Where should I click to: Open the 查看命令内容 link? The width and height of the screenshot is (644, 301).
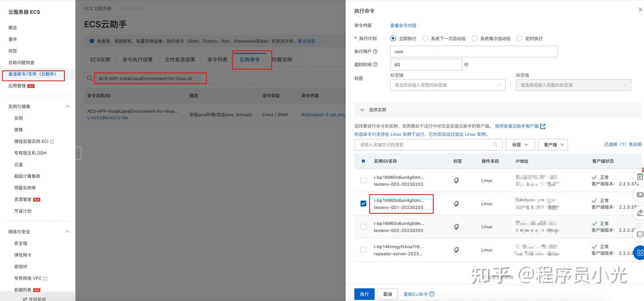tap(403, 25)
